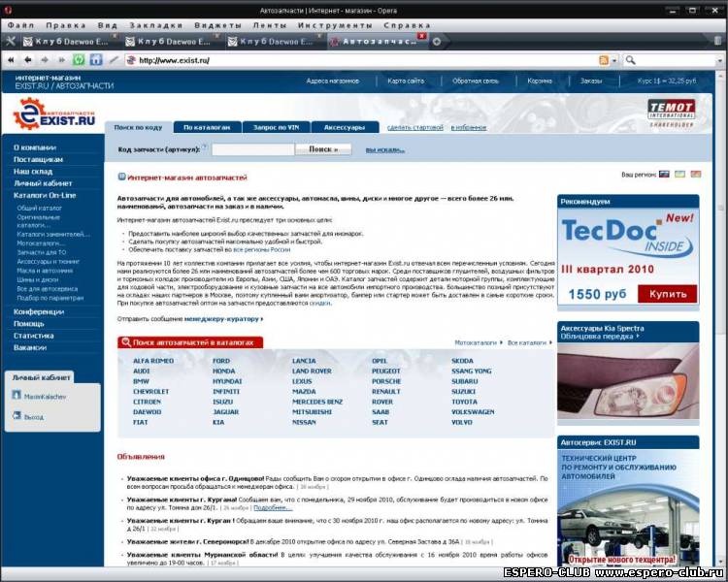
Task: Open the Карта сайта link
Action: click(406, 81)
